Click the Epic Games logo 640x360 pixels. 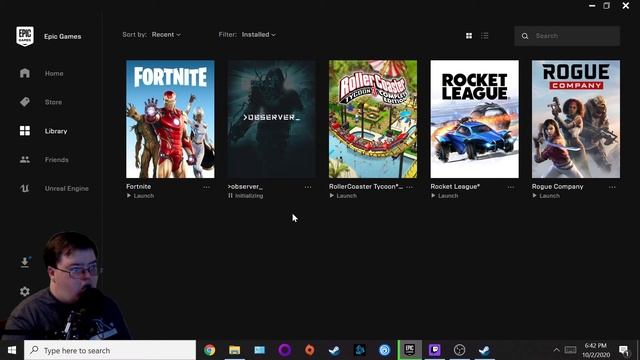point(25,36)
